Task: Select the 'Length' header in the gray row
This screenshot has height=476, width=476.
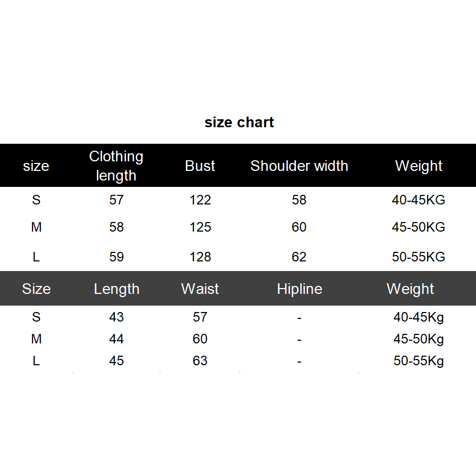Action: [117, 289]
